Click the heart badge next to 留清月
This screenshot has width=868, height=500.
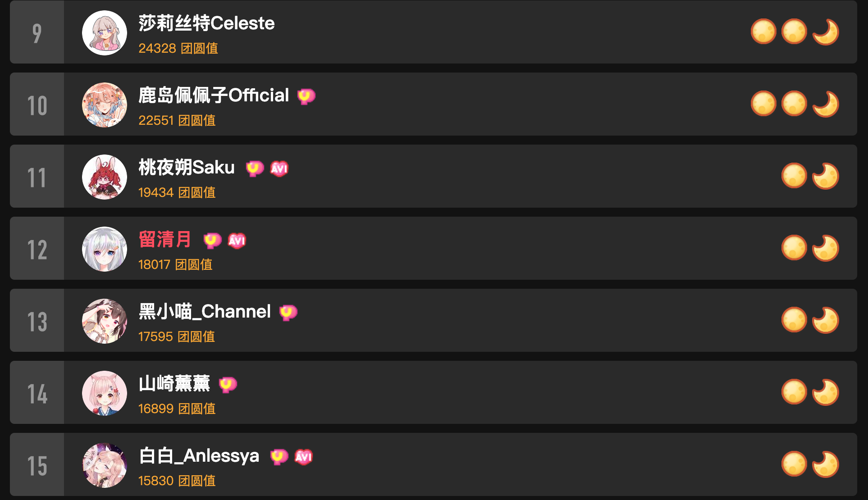212,241
